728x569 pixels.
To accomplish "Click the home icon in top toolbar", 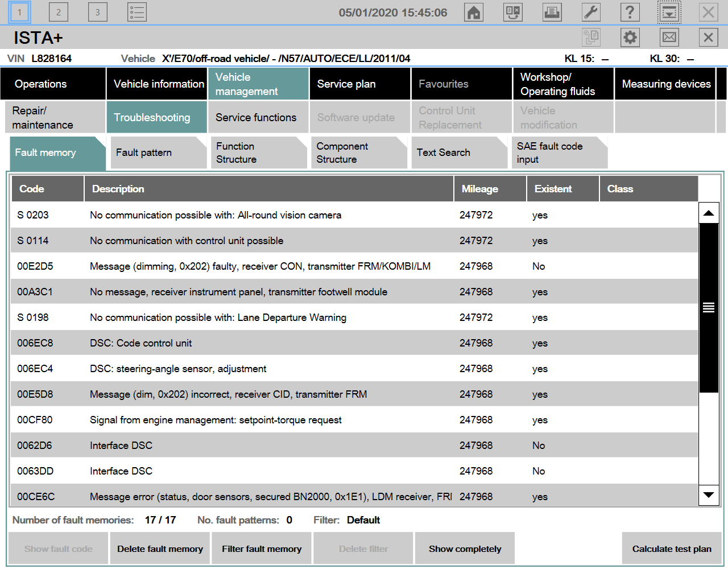I will [473, 12].
